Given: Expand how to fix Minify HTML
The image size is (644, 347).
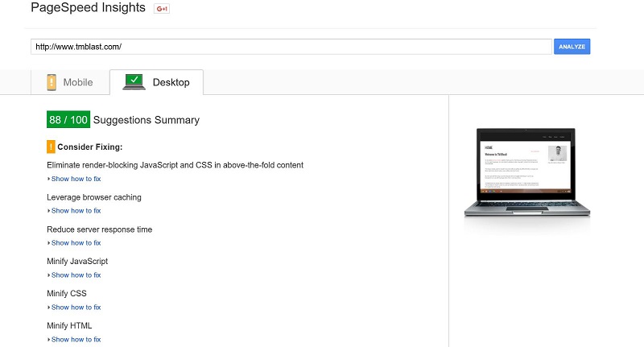Looking at the screenshot, I should [74, 339].
